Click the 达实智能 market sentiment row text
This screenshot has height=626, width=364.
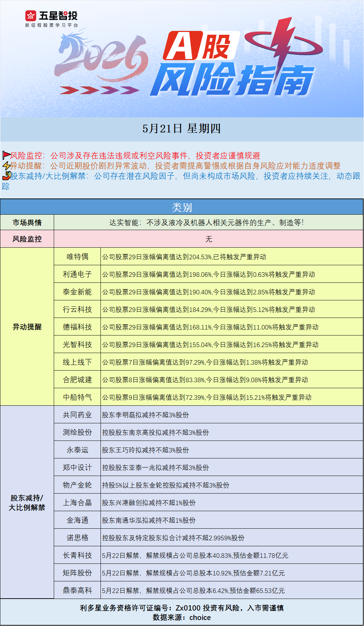point(206,222)
